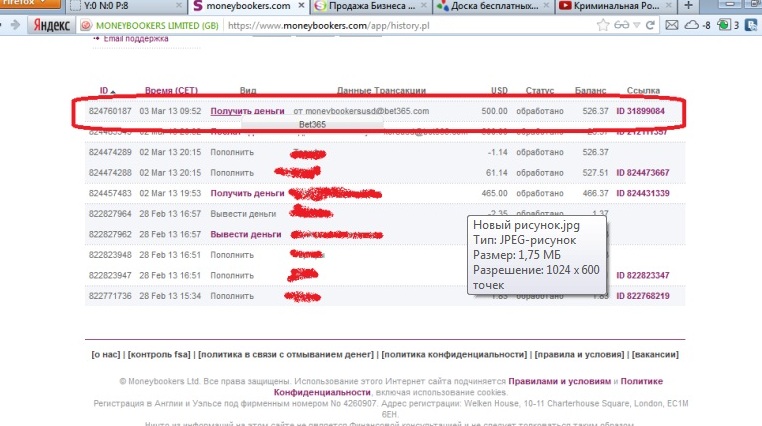Open the [контроль fsa] footer link

click(159, 355)
